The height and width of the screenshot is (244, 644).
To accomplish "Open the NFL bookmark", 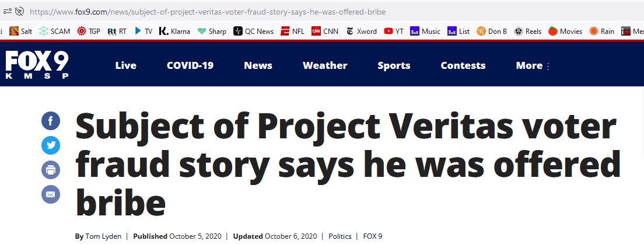I will point(292,31).
